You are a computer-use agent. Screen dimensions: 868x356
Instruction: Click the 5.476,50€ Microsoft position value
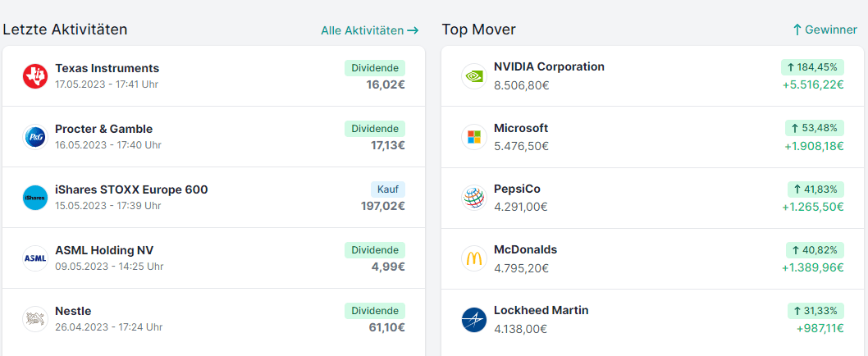click(522, 147)
